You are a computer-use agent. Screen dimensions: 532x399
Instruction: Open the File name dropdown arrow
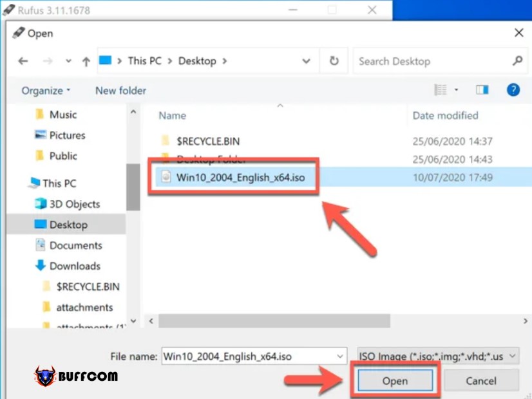click(x=339, y=357)
